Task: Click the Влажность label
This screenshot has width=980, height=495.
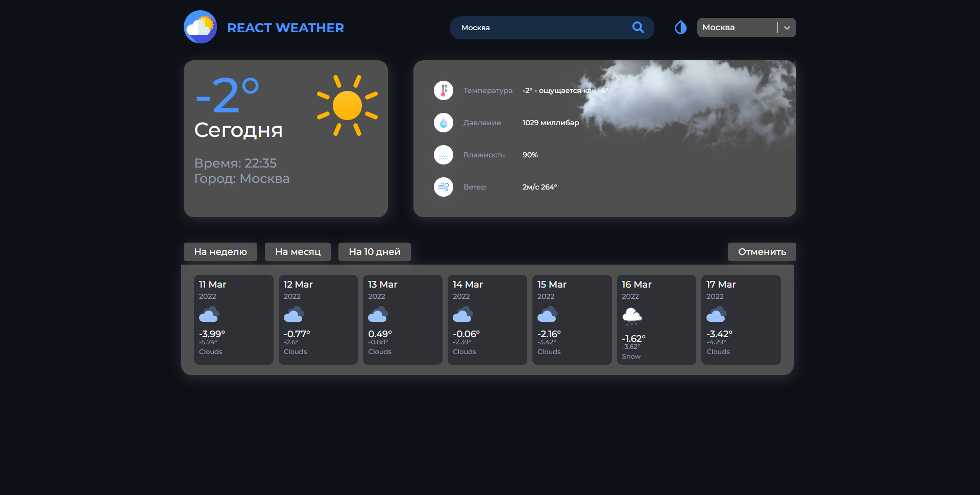Action: [484, 155]
